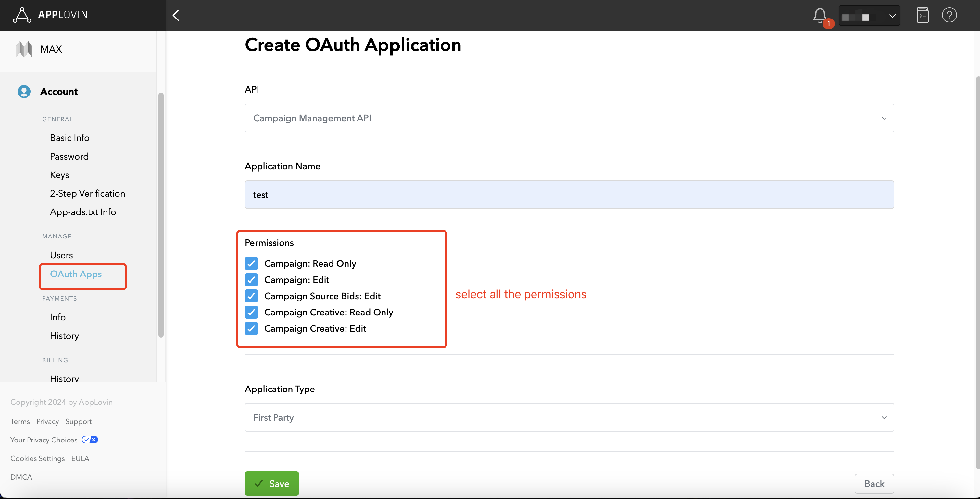Image resolution: width=980 pixels, height=499 pixels.
Task: Click the Back button
Action: (874, 483)
